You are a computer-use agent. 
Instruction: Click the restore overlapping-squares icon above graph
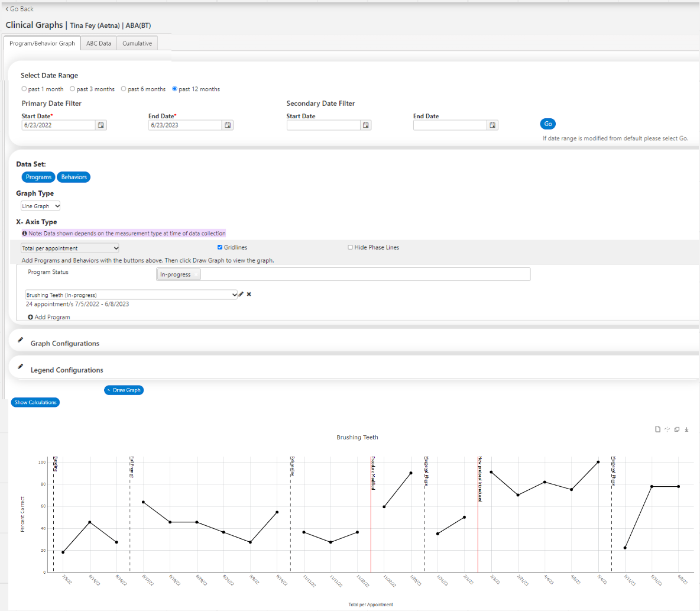tap(677, 429)
